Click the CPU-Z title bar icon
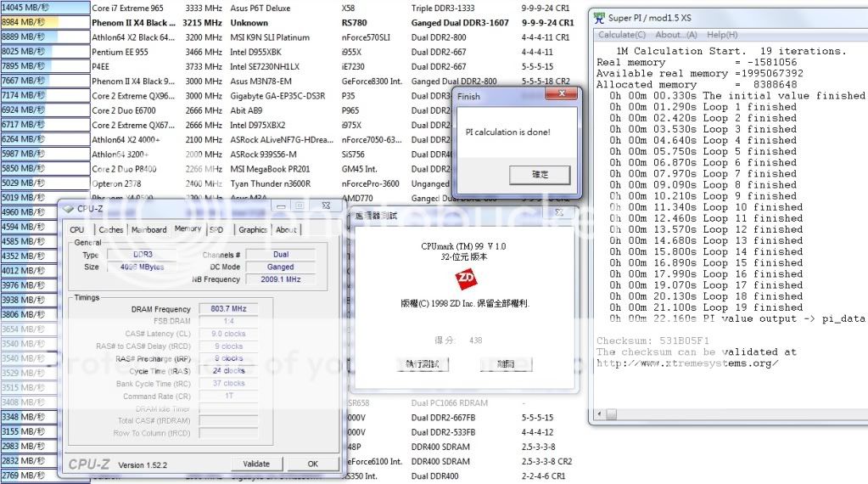 [x=67, y=208]
